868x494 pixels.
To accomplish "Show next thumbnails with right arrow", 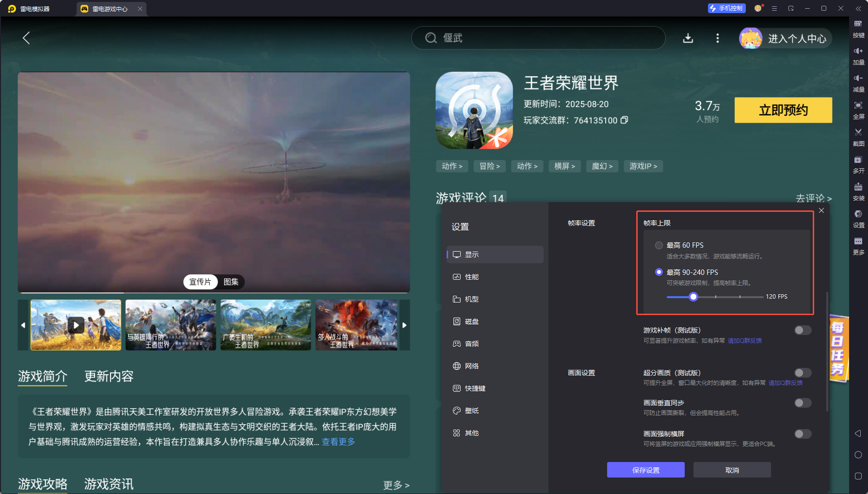I will pyautogui.click(x=404, y=325).
